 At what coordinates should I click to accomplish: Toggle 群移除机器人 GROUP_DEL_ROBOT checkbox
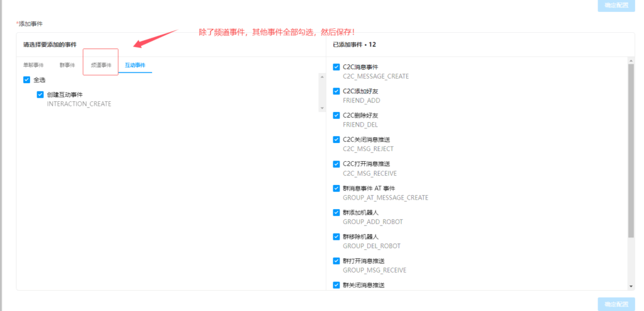(x=336, y=237)
